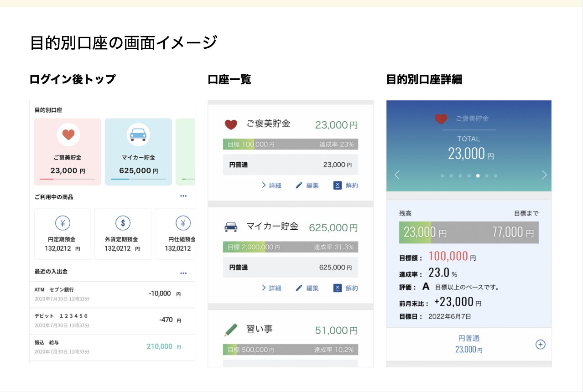The height and width of the screenshot is (392, 583).
Task: Go to previous account with left arrow
Action: [x=397, y=175]
